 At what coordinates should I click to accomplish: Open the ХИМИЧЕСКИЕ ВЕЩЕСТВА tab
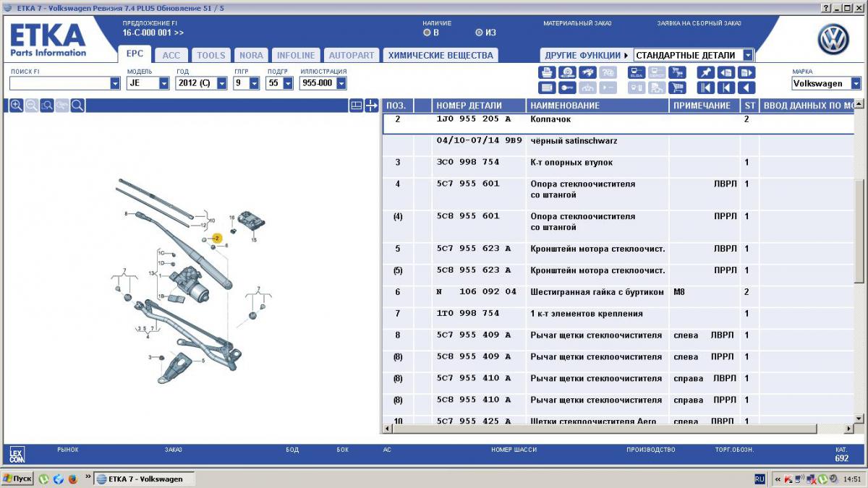pyautogui.click(x=441, y=55)
